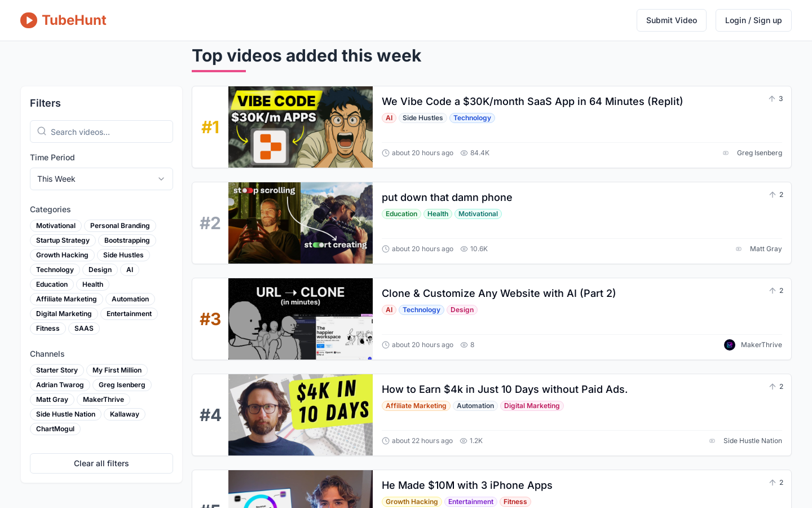Open the stop scrolling start creating thumbnail
Viewport: 812px width, 508px height.
[301, 223]
